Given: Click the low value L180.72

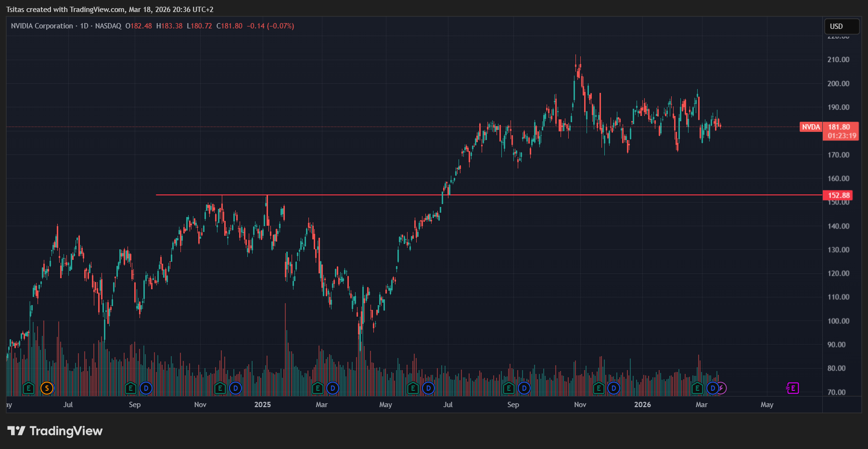Looking at the screenshot, I should point(199,26).
